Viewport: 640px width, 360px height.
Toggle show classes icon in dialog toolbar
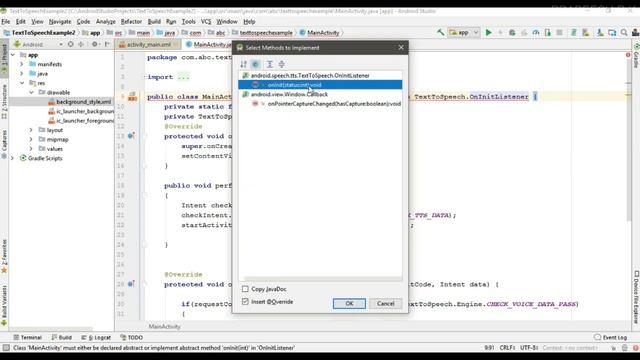point(256,64)
